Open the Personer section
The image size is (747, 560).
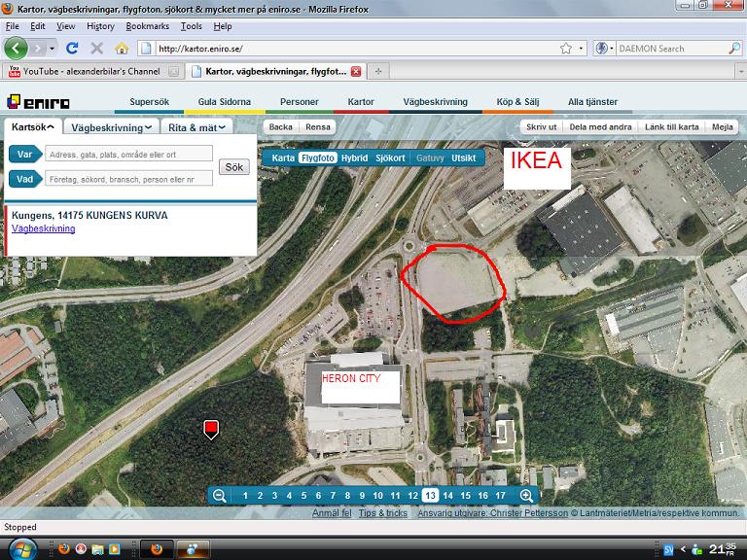[300, 102]
